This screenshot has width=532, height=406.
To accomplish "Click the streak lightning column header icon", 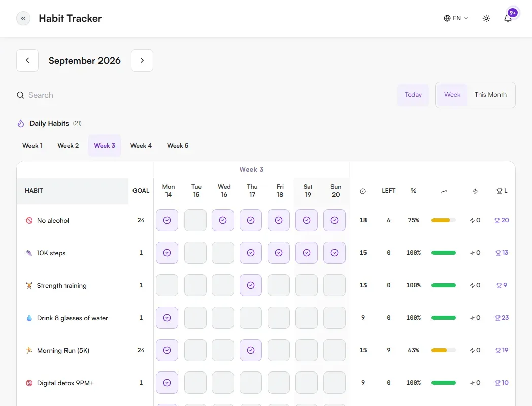I will point(475,191).
